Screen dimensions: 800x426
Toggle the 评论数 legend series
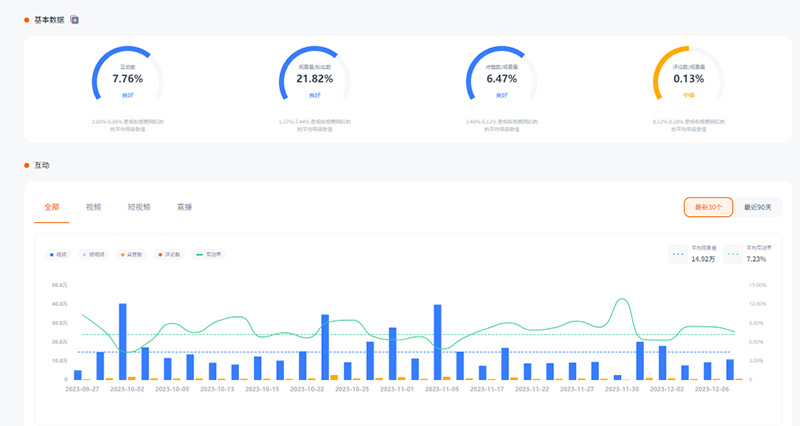click(171, 255)
